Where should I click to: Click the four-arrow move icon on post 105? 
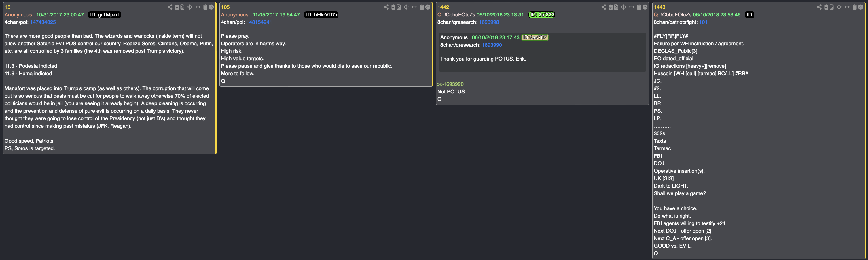click(x=406, y=7)
